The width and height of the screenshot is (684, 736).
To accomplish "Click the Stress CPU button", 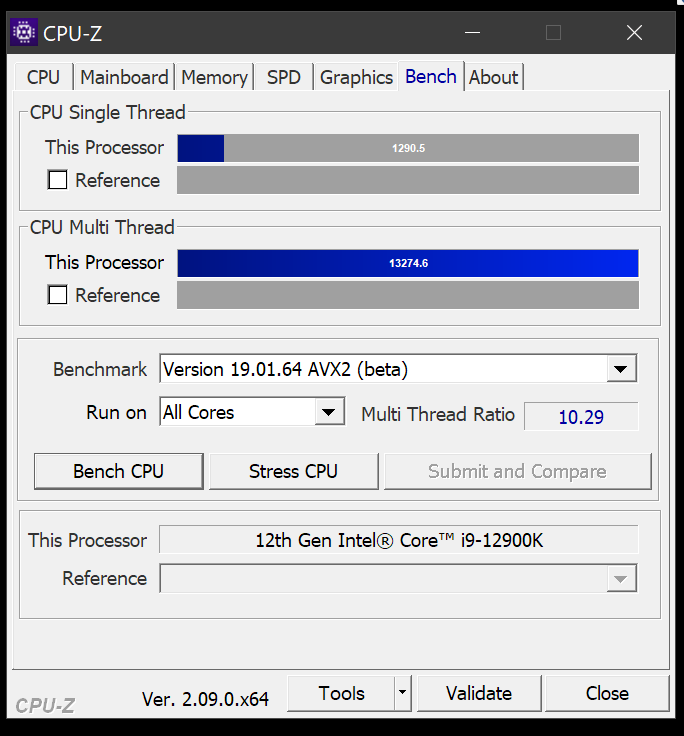I will (x=293, y=471).
